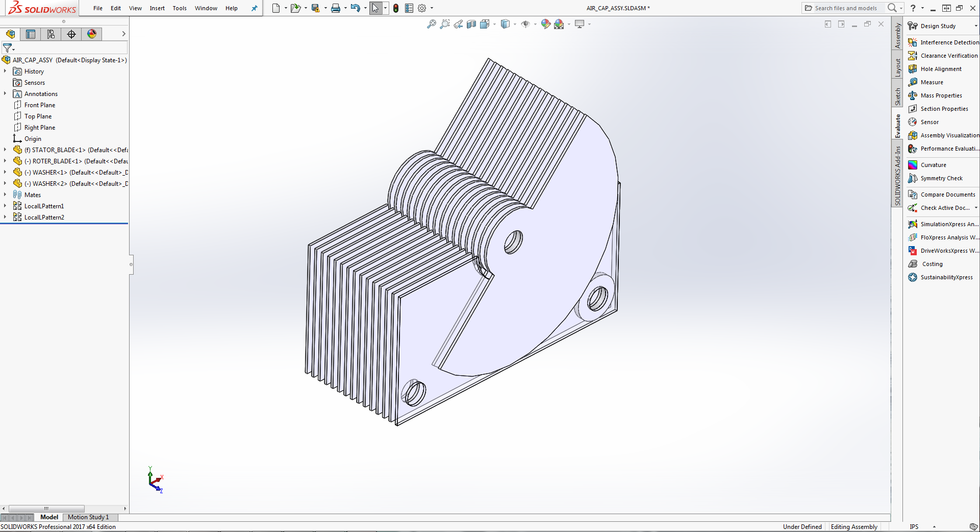Expand the Mates folder in the tree
Image resolution: width=980 pixels, height=532 pixels.
5,195
